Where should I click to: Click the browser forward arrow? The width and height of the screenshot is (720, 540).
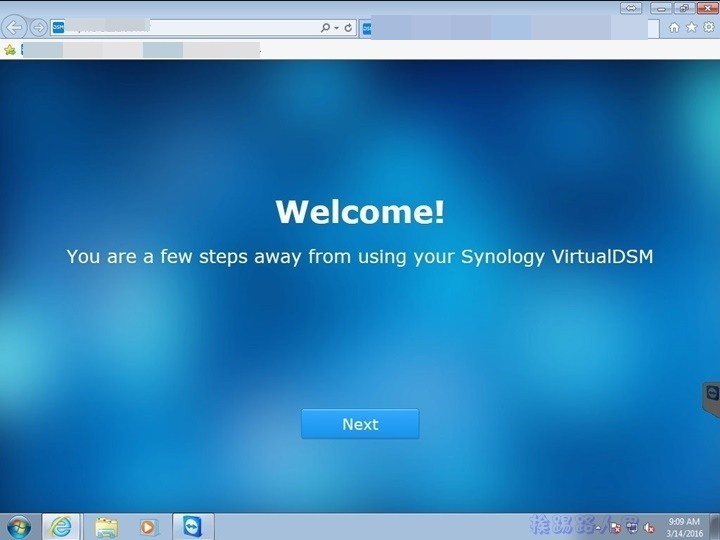coord(39,28)
